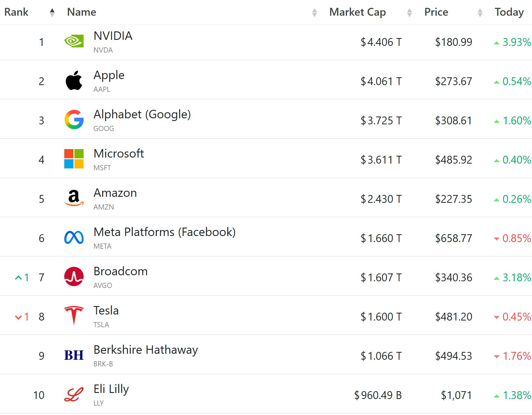Screen dimensions: 532x415
Task: Click Eli Lilly's $960.49 B market cap
Action: click(378, 395)
